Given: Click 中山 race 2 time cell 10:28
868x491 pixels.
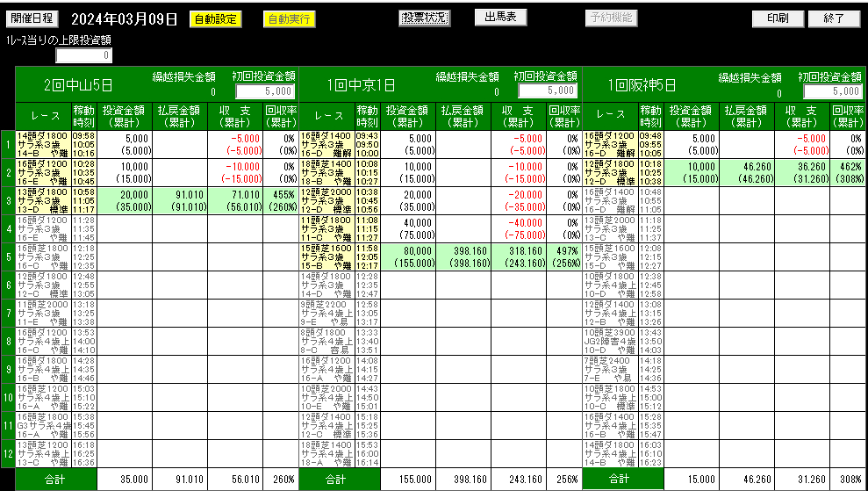Looking at the screenshot, I should click(84, 173).
